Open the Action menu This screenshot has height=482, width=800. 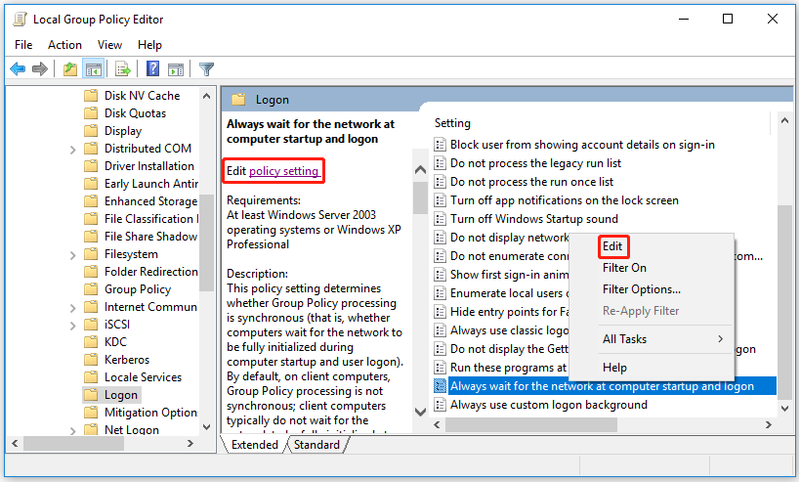pos(65,45)
